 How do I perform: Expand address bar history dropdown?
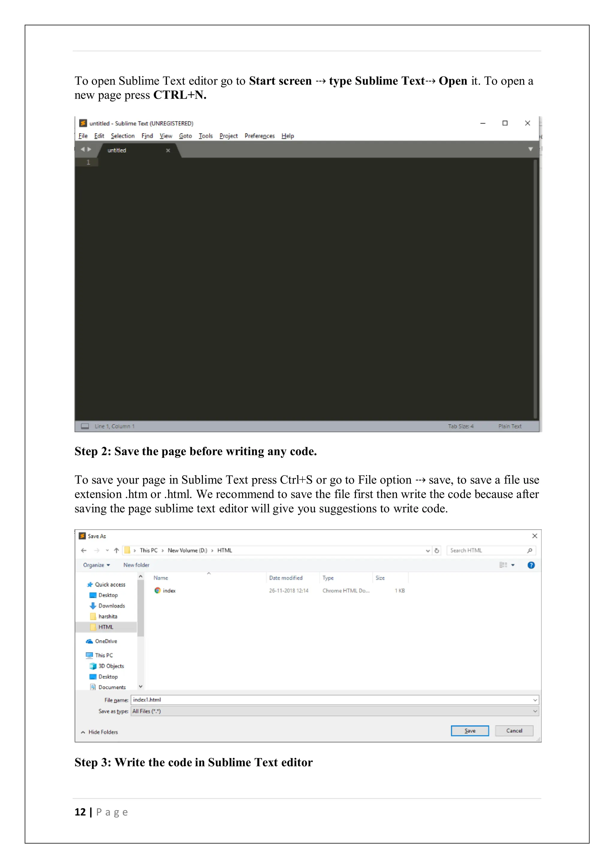coord(428,551)
